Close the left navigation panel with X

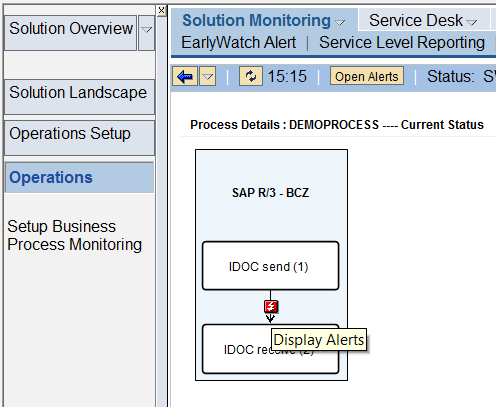[x=161, y=11]
